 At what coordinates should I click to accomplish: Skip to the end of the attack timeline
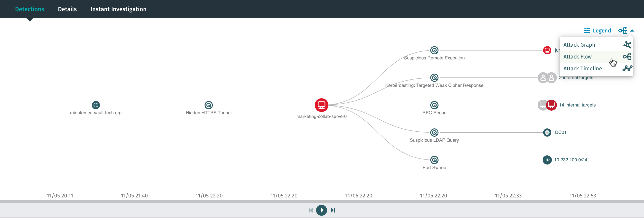pos(333,210)
